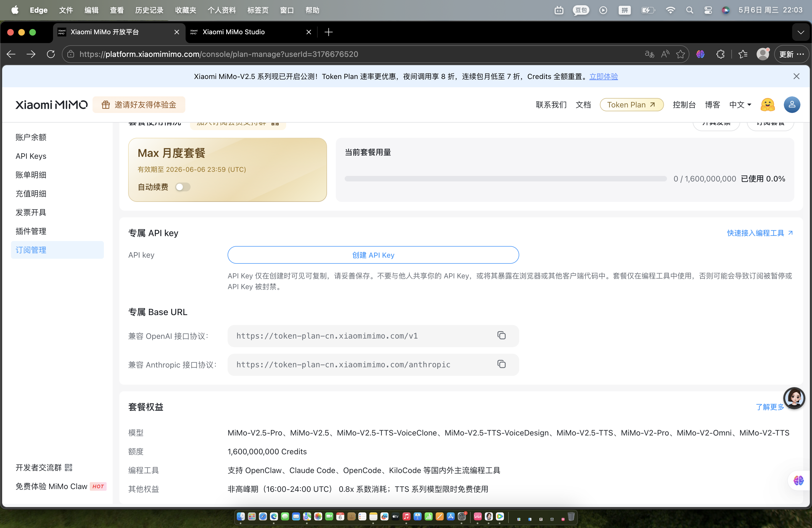The width and height of the screenshot is (812, 528).
Task: Go forward in browser history
Action: (31, 54)
